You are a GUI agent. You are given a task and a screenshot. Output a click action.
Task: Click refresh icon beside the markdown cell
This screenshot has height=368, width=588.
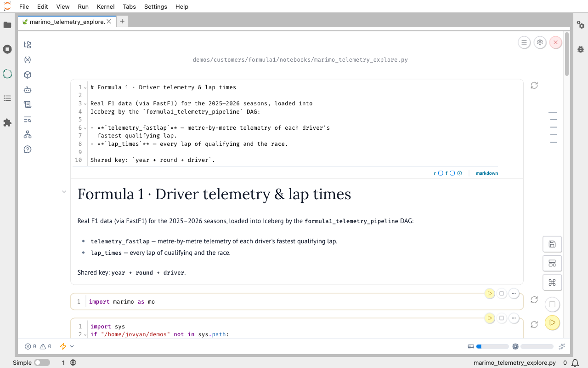(534, 85)
